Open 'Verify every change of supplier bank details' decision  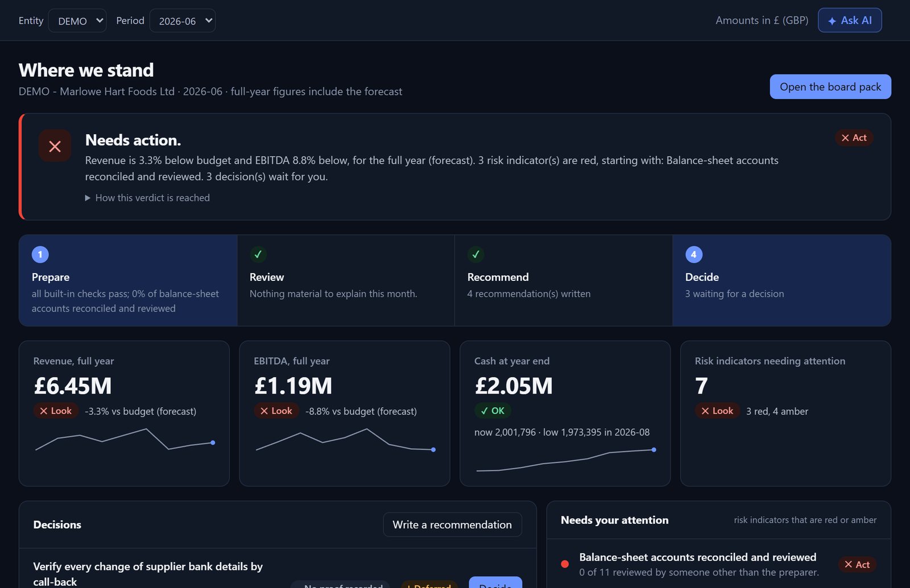pos(148,574)
